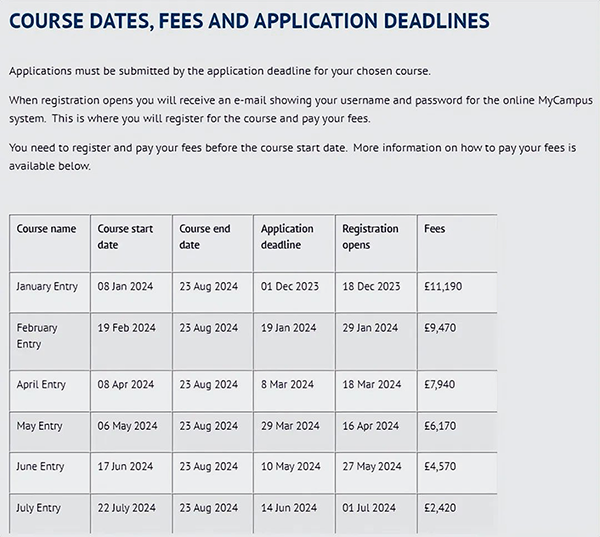
Task: Click the Fees column header
Action: (435, 229)
